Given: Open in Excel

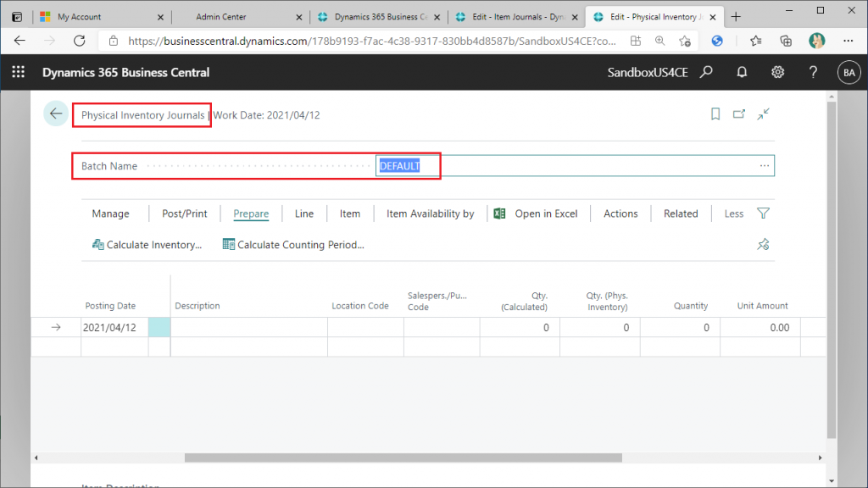Looking at the screenshot, I should pyautogui.click(x=536, y=213).
